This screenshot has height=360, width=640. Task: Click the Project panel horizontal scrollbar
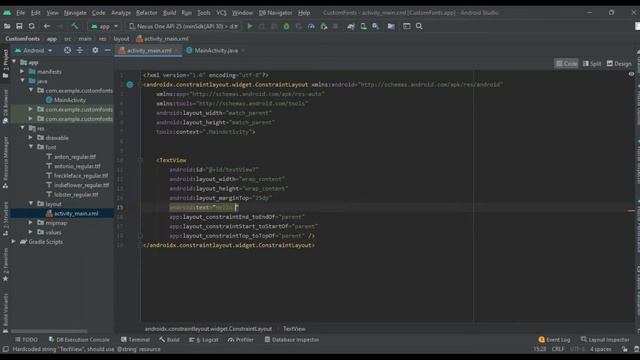click(x=49, y=331)
